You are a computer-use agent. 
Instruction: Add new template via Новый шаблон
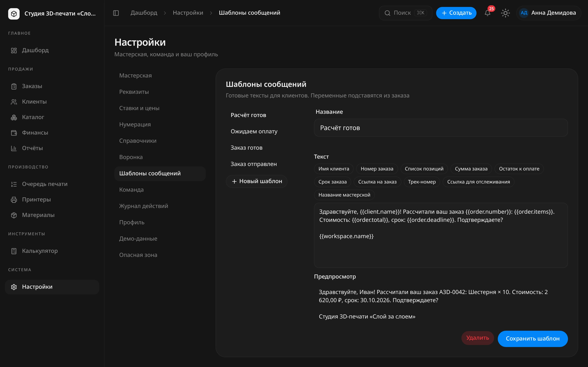pyautogui.click(x=257, y=181)
